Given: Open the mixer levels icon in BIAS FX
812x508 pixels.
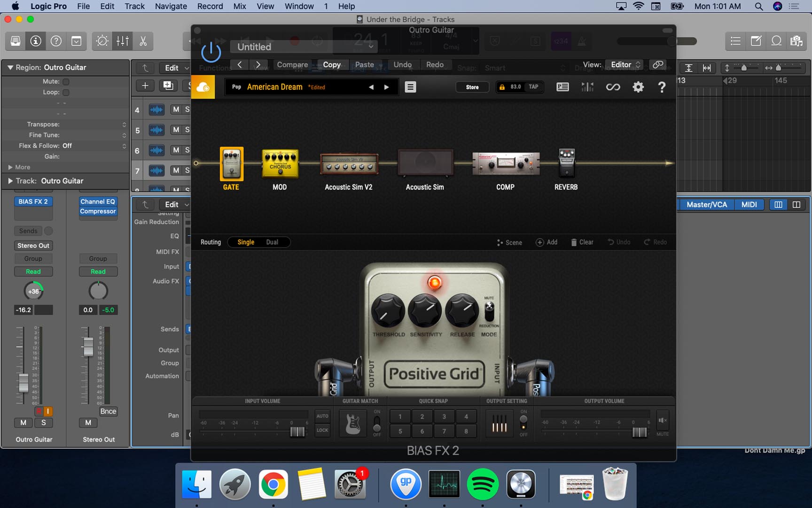Looking at the screenshot, I should coord(587,87).
